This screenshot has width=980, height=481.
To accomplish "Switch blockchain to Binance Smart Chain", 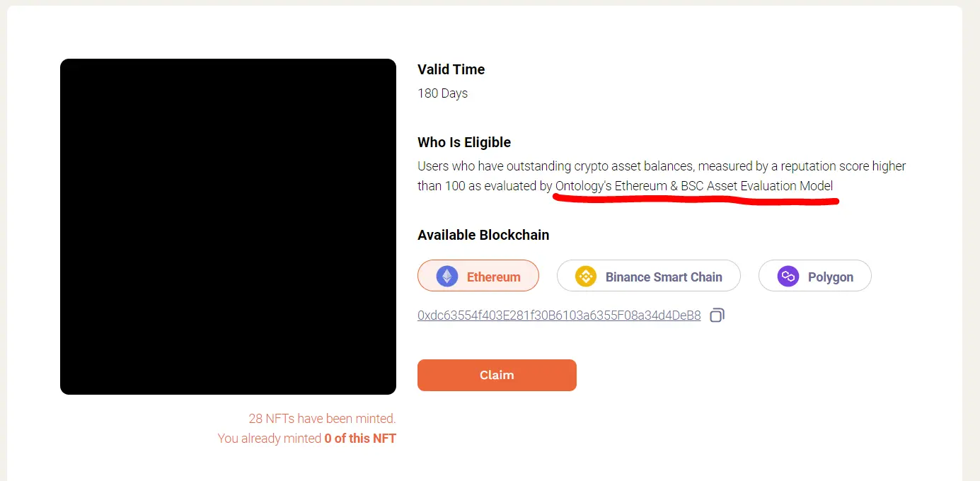I will point(649,276).
